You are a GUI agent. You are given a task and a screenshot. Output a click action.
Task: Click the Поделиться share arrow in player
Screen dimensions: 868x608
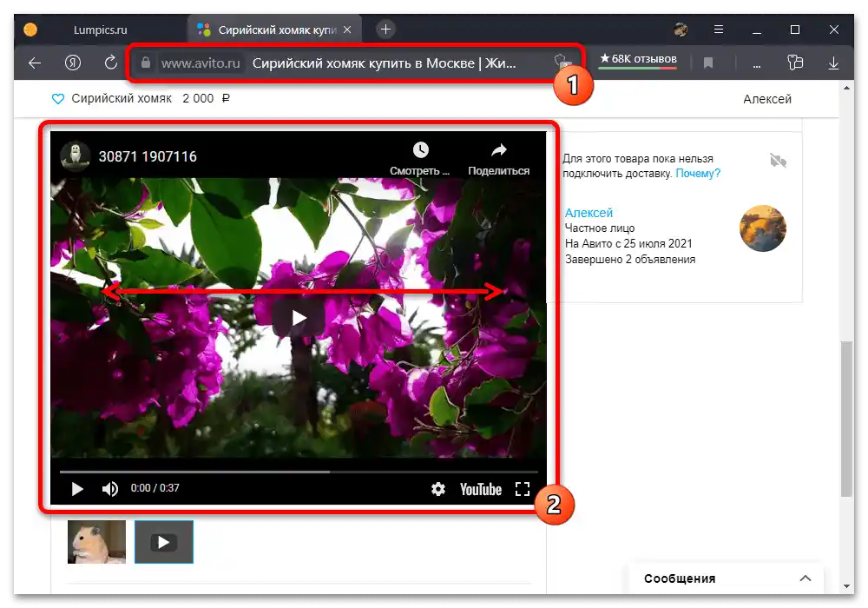tap(499, 150)
